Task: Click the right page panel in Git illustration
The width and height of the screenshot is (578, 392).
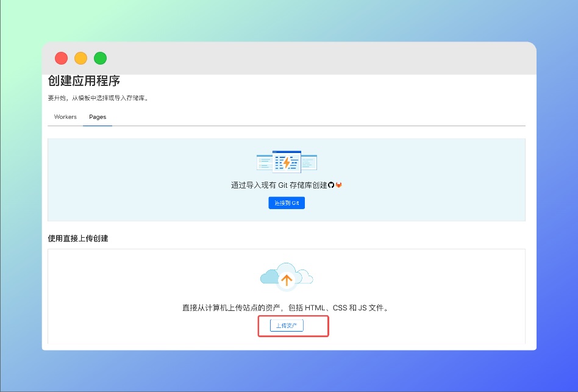Action: point(309,163)
